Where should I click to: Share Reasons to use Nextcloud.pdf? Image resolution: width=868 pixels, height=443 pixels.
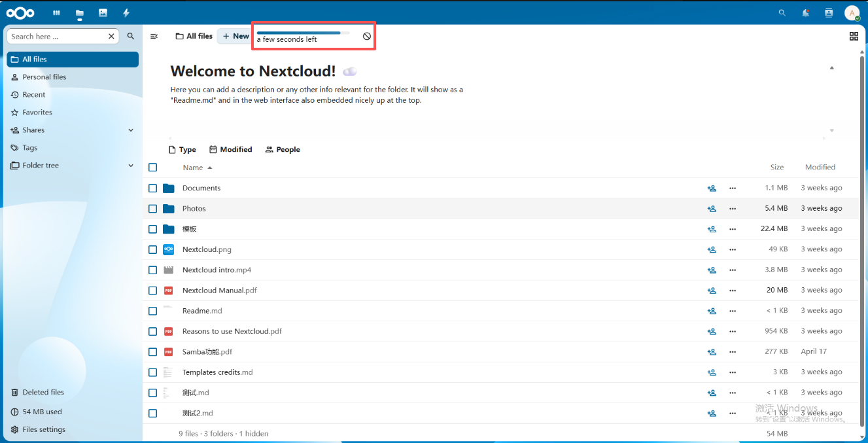(x=712, y=331)
